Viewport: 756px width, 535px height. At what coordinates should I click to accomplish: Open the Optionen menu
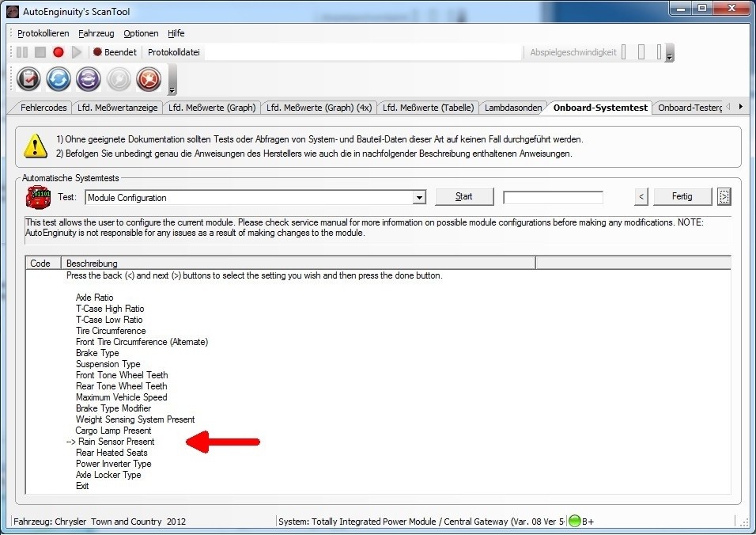pos(141,33)
